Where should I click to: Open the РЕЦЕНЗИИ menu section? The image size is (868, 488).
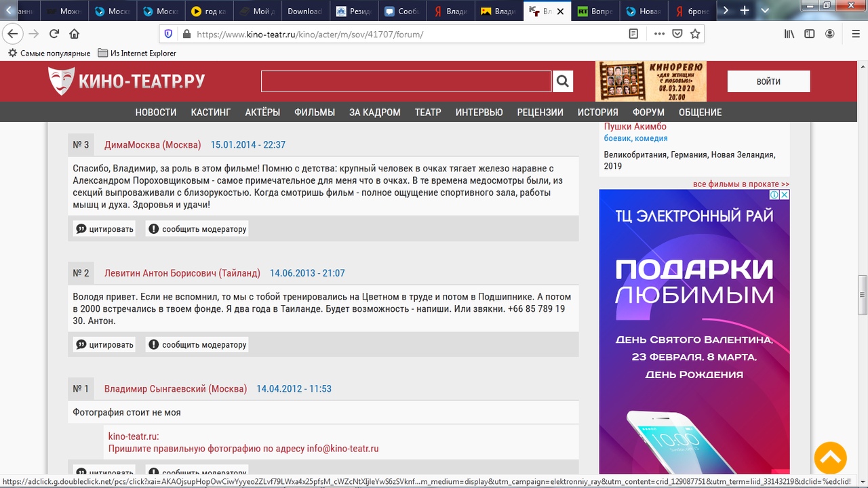click(540, 113)
